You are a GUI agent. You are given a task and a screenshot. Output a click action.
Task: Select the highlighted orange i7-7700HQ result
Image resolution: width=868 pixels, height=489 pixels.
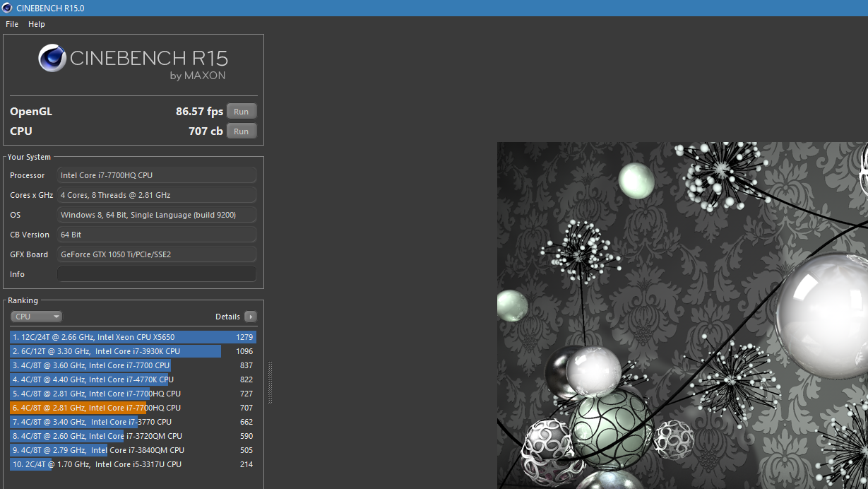[133, 408]
